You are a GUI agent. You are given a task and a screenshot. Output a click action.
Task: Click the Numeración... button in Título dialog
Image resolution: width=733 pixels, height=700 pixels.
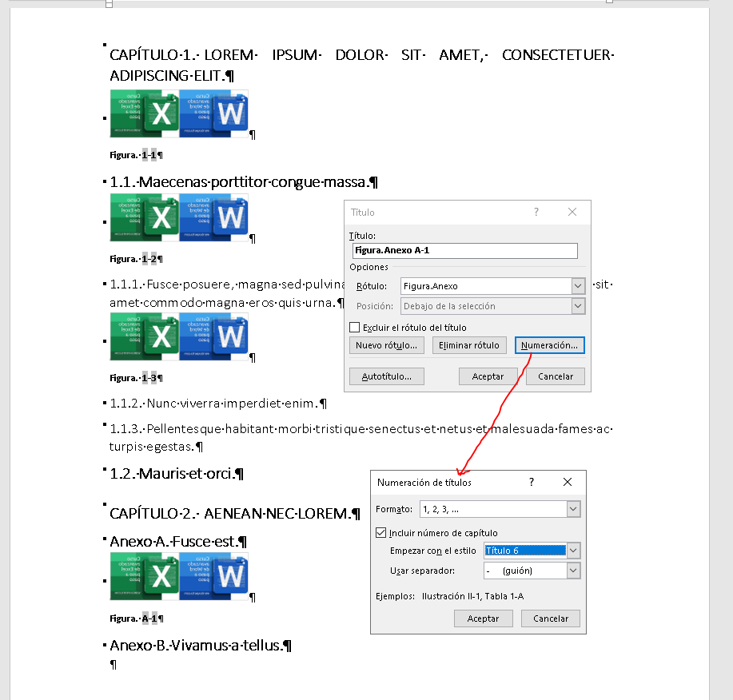point(549,345)
